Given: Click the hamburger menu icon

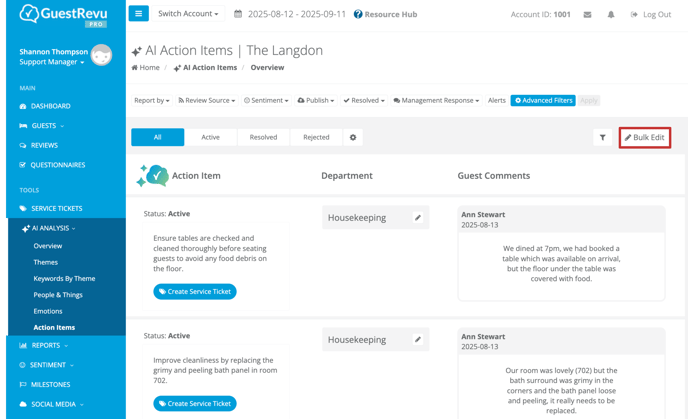Looking at the screenshot, I should 139,14.
